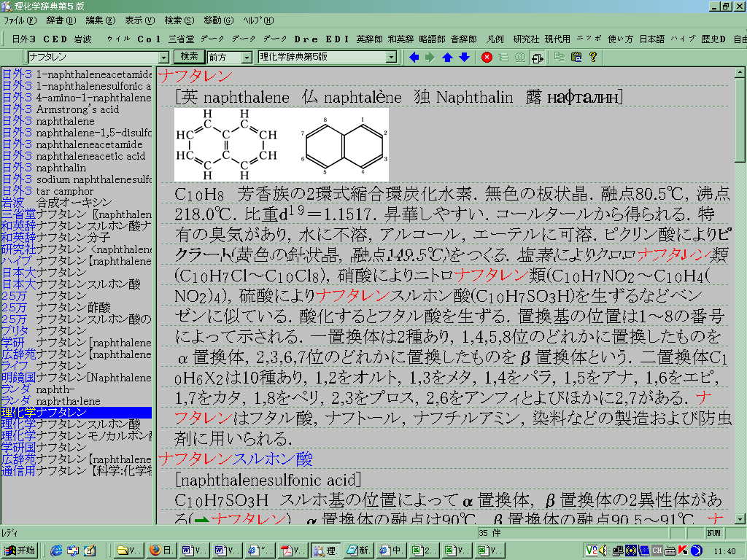Expand the search word history dropdown
The image size is (747, 560).
tap(164, 58)
